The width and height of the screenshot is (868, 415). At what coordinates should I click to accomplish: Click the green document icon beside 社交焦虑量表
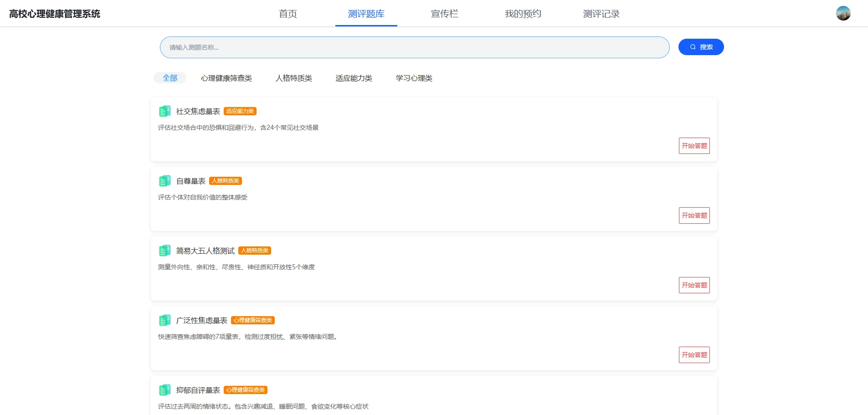coord(165,111)
